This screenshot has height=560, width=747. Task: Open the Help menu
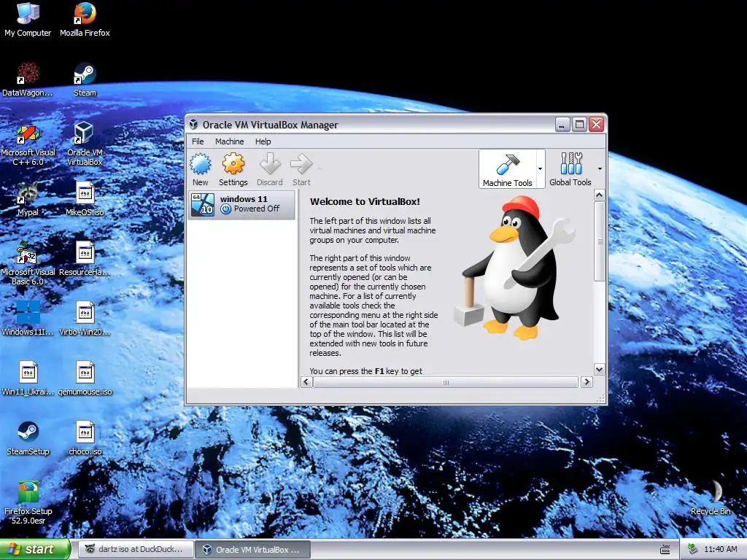tap(263, 141)
